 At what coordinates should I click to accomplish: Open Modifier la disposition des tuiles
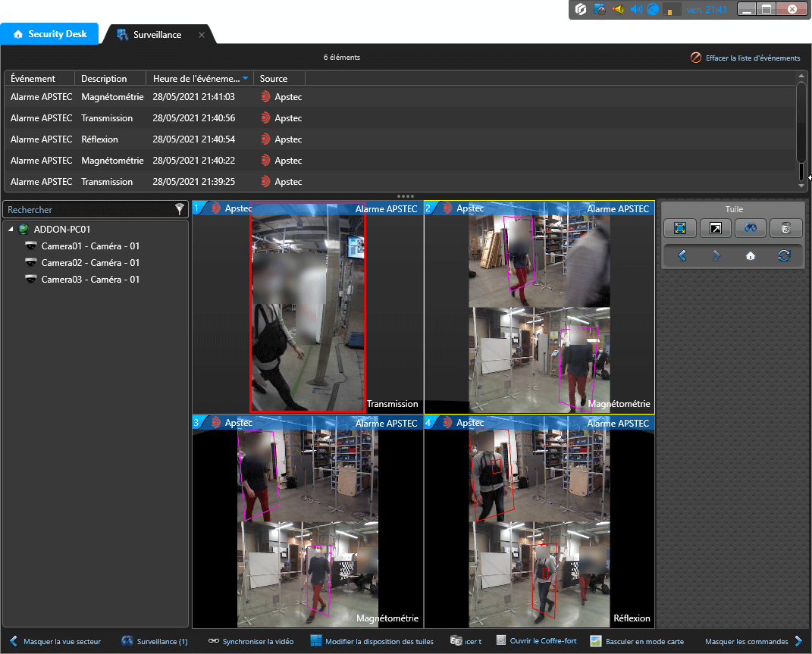click(372, 641)
